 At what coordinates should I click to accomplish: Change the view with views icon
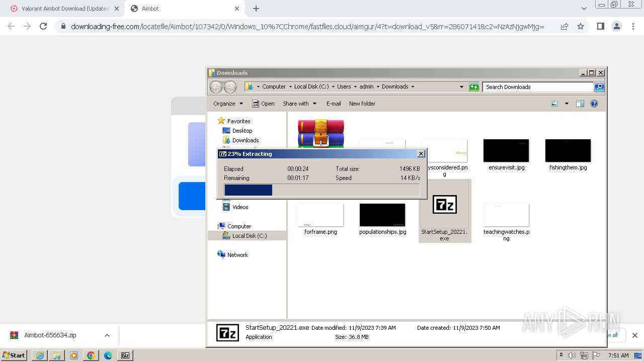click(554, 104)
